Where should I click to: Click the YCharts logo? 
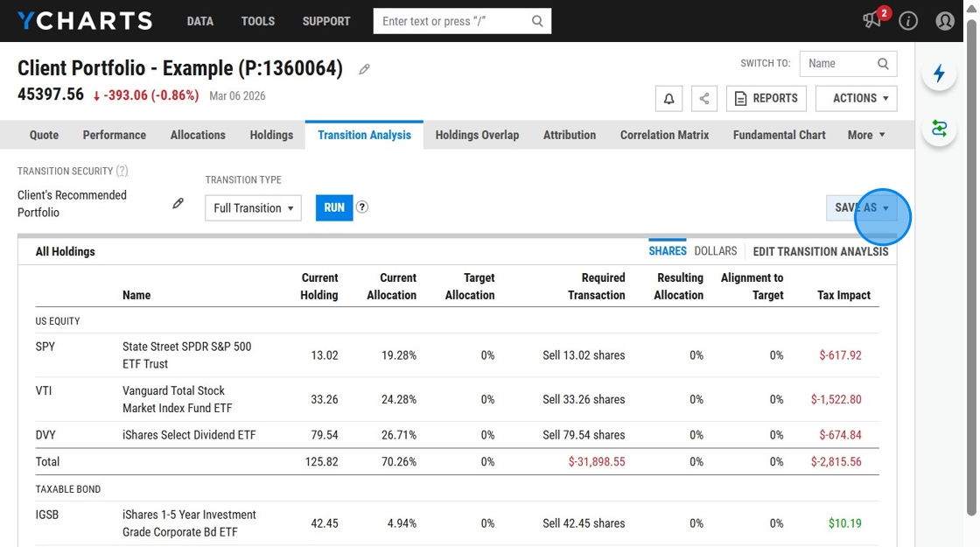(85, 21)
